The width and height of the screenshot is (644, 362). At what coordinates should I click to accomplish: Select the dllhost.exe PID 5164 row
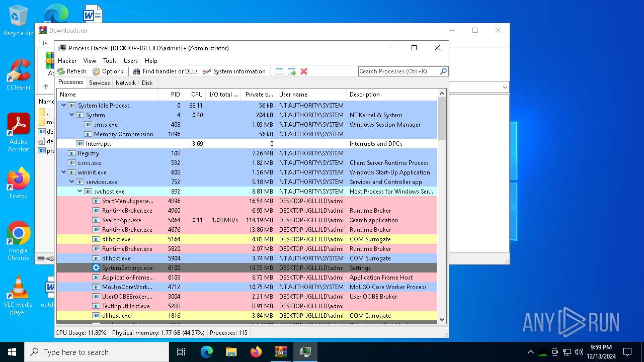pyautogui.click(x=247, y=239)
